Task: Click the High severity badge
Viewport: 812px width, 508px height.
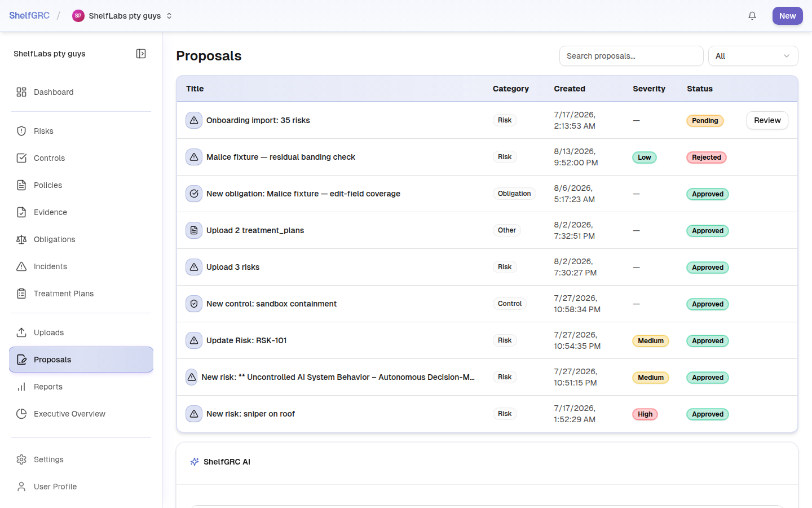Action: point(645,414)
